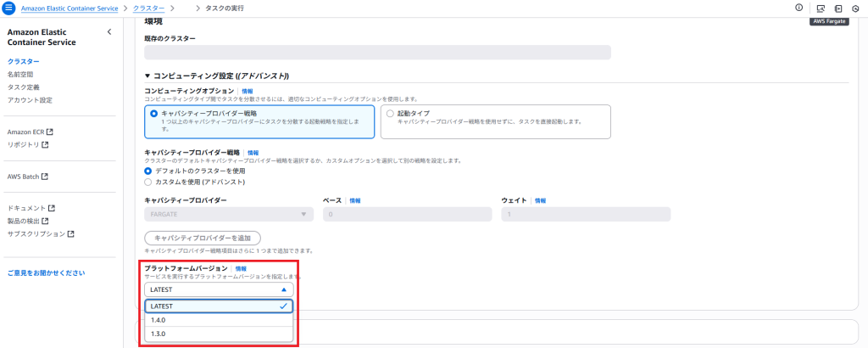Click the クラスター breadcrumb link
Viewport: 868px width, 348px height.
click(x=149, y=8)
